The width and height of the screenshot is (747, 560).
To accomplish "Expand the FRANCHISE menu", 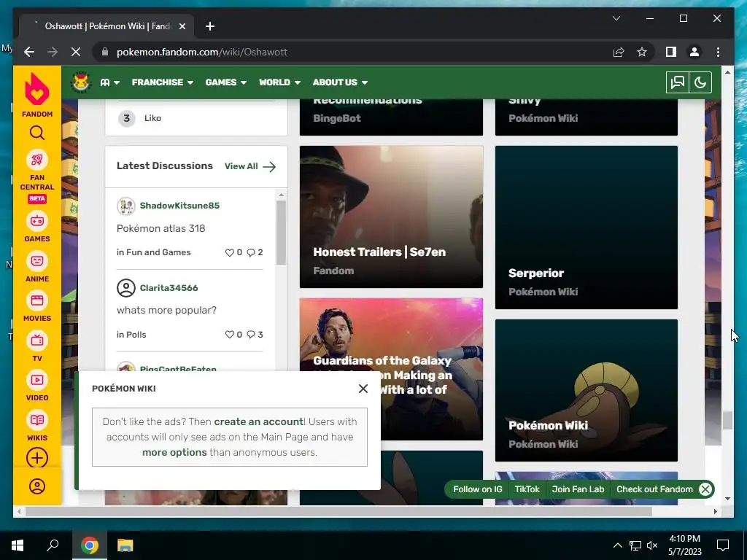I will tap(163, 82).
